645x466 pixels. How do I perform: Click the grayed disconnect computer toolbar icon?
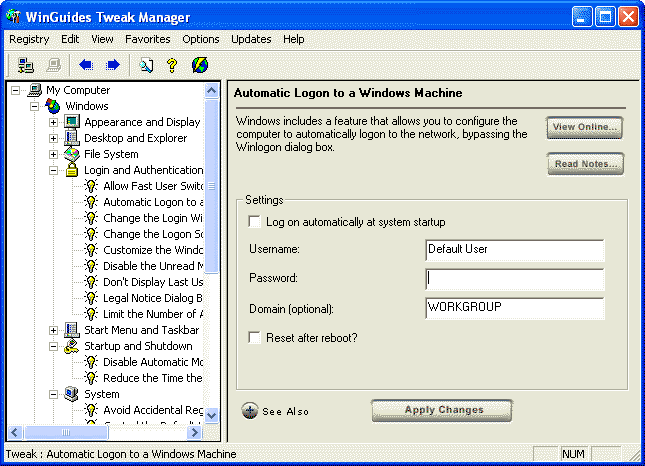pyautogui.click(x=53, y=65)
